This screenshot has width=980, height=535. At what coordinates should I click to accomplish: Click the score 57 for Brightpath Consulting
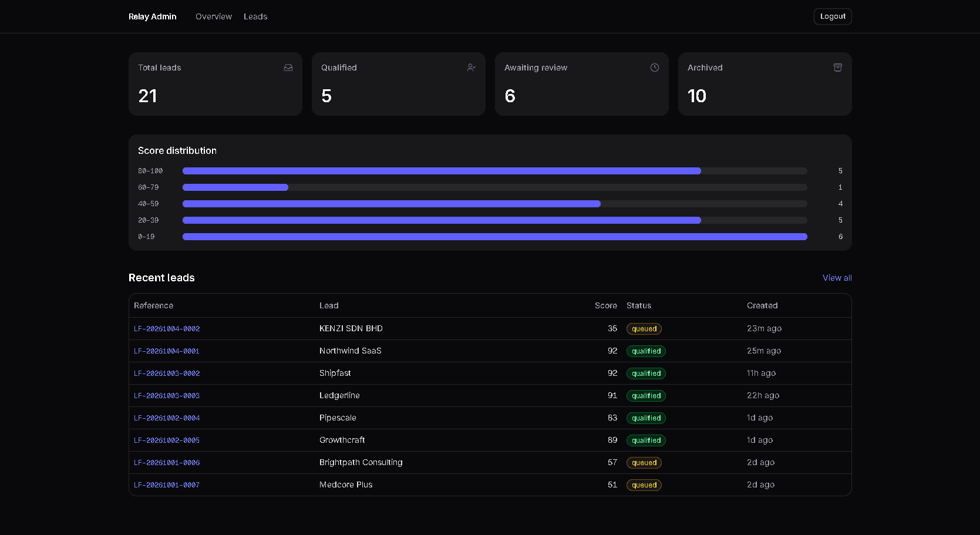coord(612,462)
